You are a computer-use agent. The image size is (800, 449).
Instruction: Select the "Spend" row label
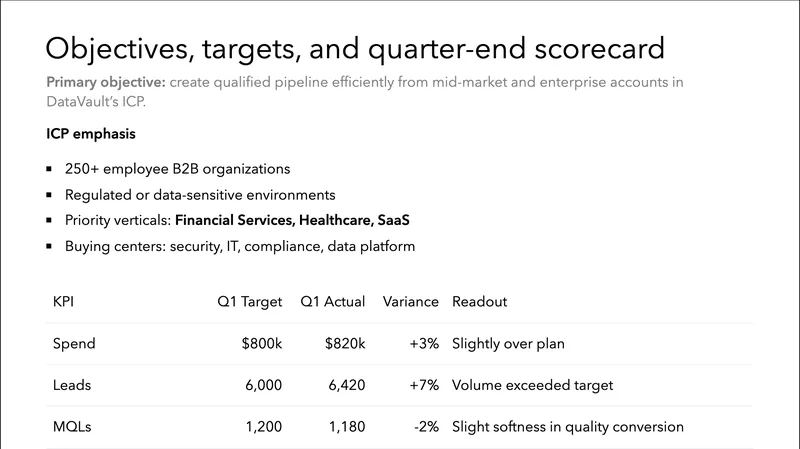click(74, 343)
